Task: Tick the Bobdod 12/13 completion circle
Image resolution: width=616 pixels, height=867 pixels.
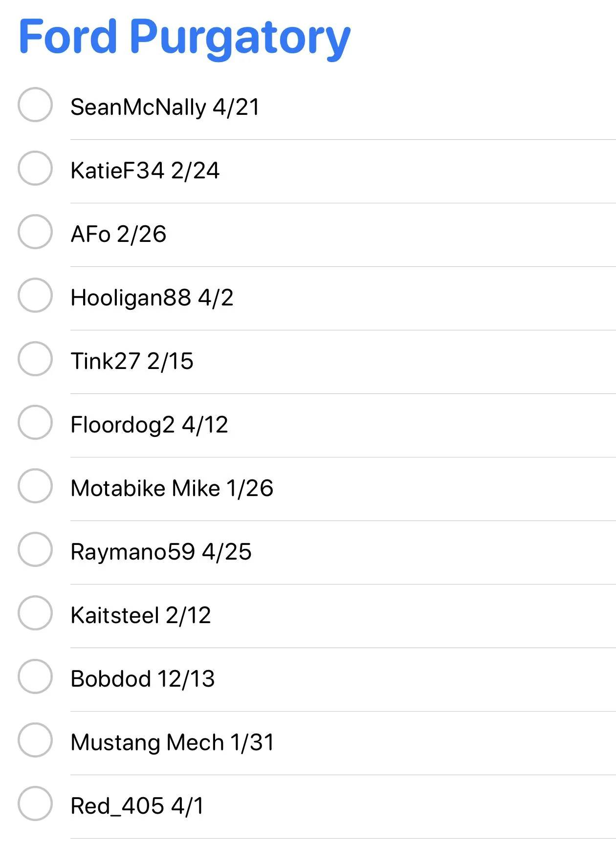Action: tap(35, 676)
